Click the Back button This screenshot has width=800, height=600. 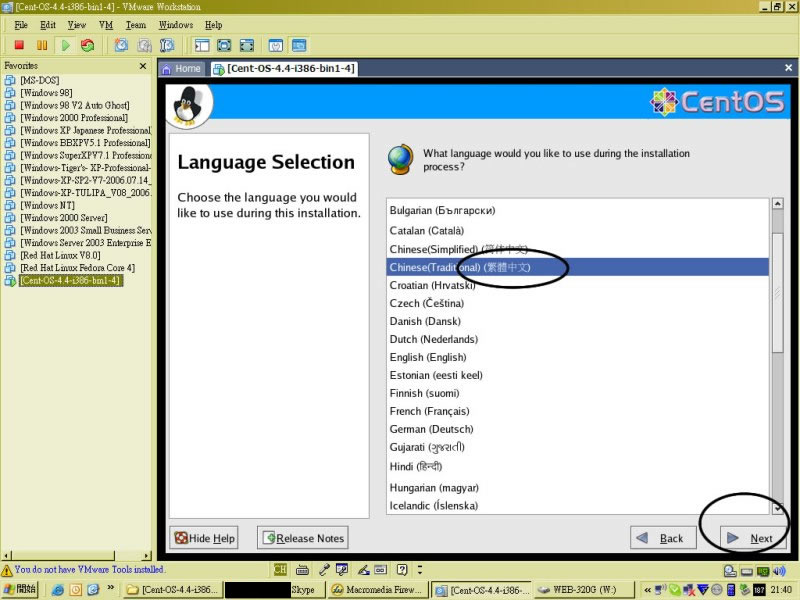coord(663,538)
